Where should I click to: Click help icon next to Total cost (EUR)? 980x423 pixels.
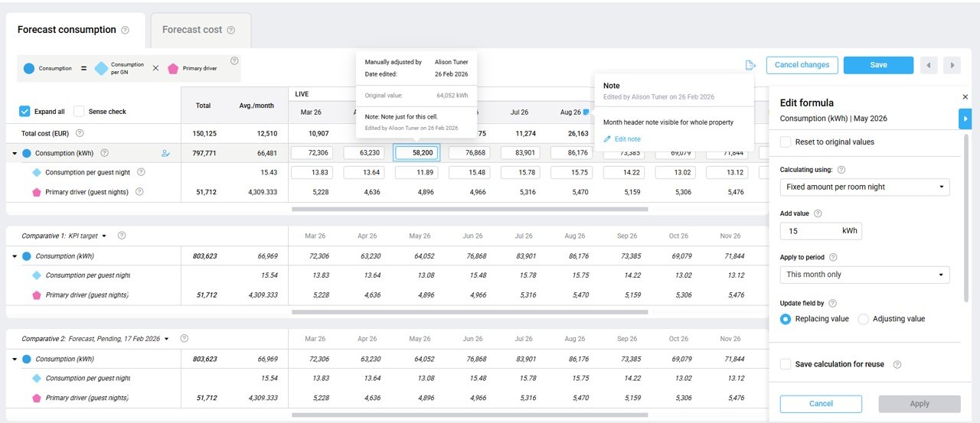click(80, 133)
